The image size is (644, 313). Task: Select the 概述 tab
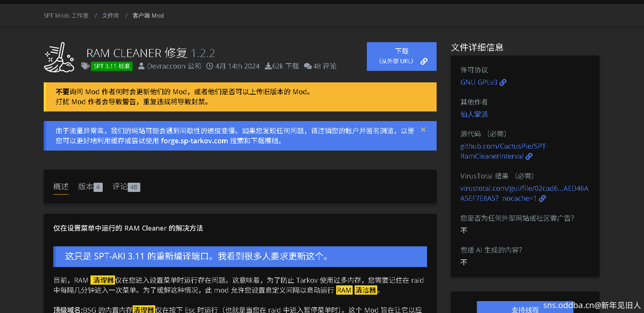(61, 187)
